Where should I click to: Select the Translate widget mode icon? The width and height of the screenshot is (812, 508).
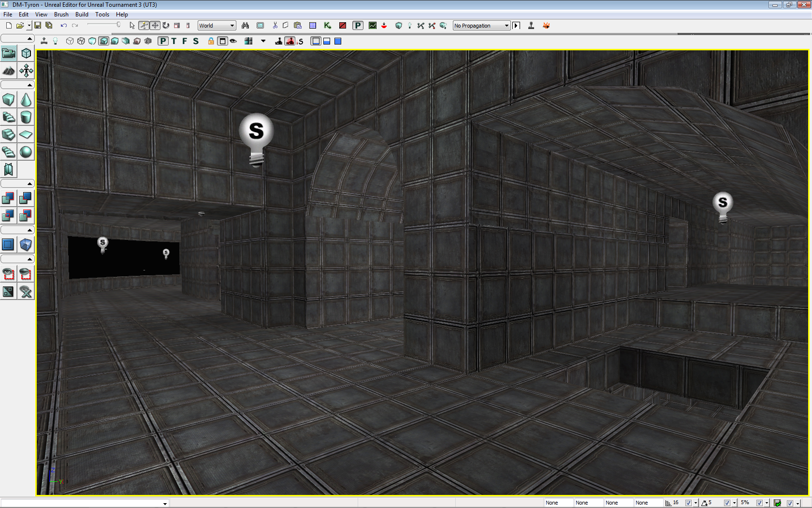coord(155,26)
